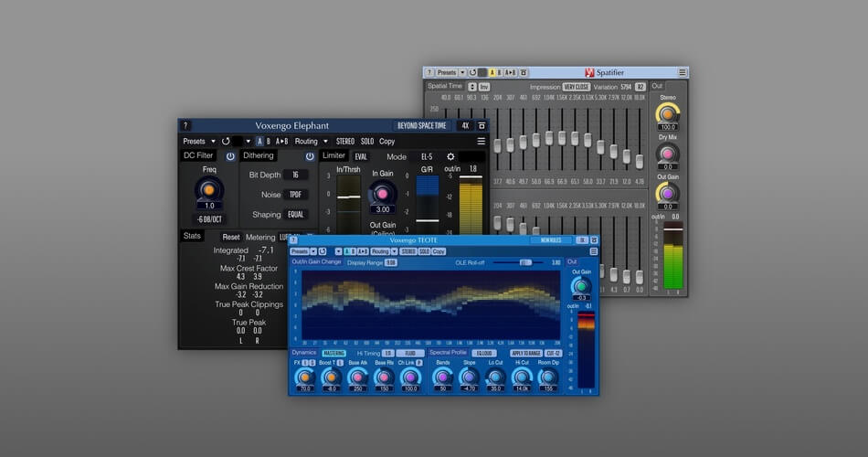Screen dimensions: 868x457
Task: Click the TEOTE EQ.LOUD spectral profile button
Action: [484, 354]
